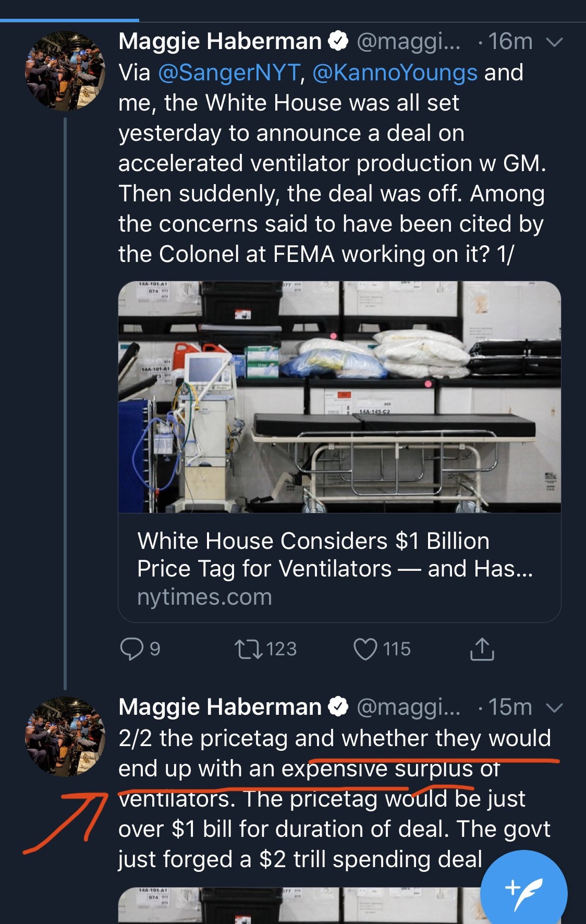Tap verified badge on the second tweet

click(338, 707)
